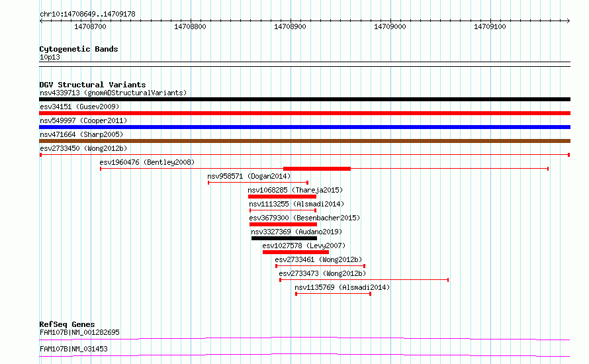589x364 pixels.
Task: Open the nsv549997 (Cooper2011) label
Action: (x=83, y=120)
